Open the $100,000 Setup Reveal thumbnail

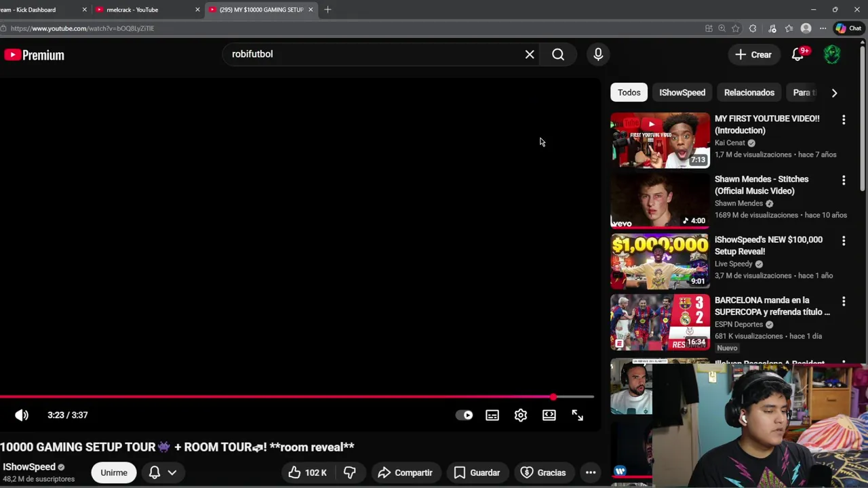[x=660, y=261]
